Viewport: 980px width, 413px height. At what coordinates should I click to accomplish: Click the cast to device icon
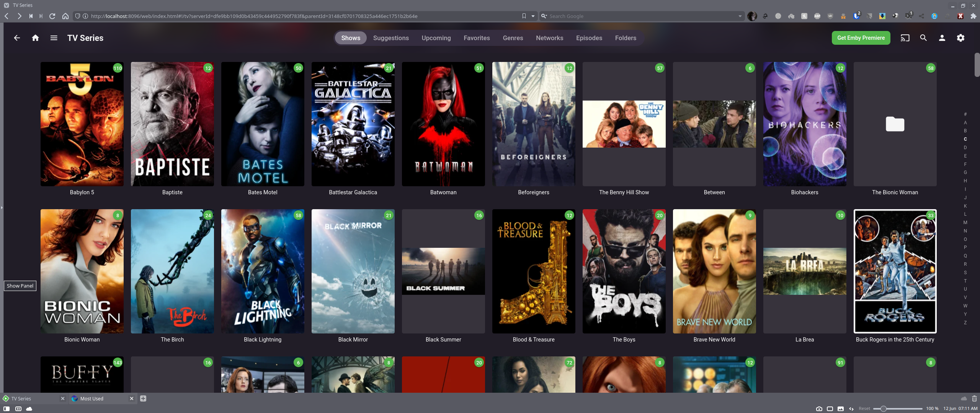tap(905, 38)
